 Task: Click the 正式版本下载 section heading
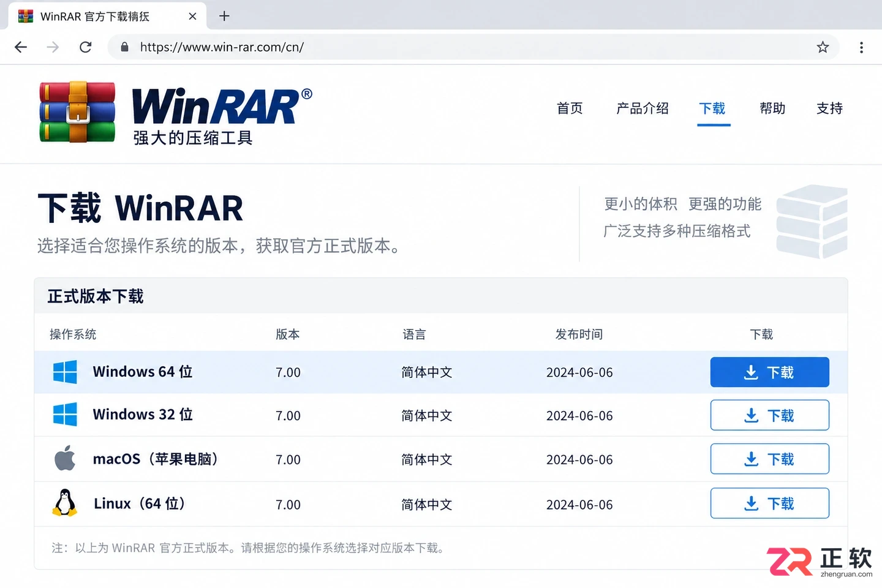click(x=96, y=296)
